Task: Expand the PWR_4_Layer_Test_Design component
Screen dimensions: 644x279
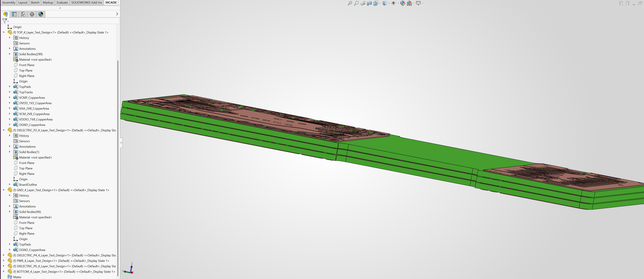Action: coord(4,260)
